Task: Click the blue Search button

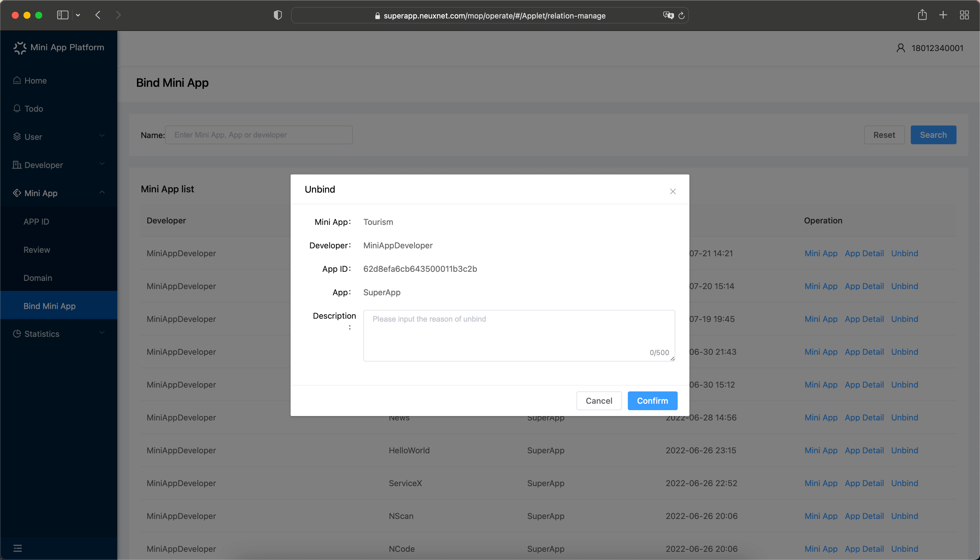Action: (933, 135)
